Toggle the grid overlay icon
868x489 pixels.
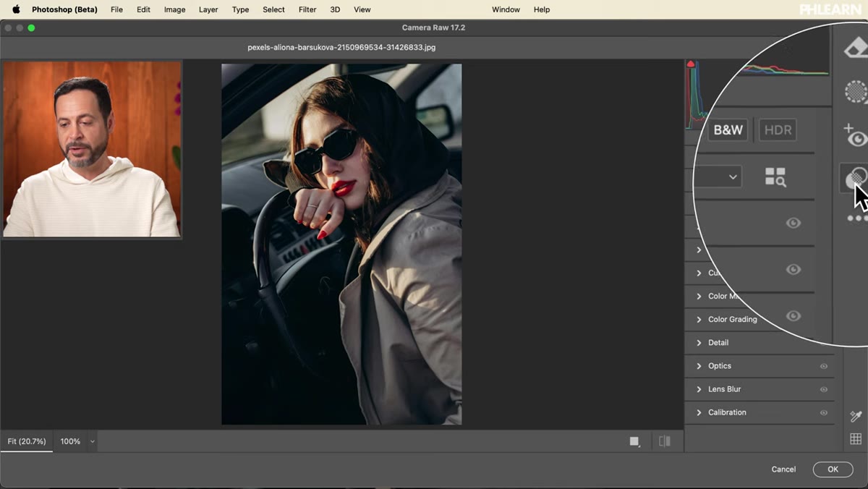coord(856,439)
